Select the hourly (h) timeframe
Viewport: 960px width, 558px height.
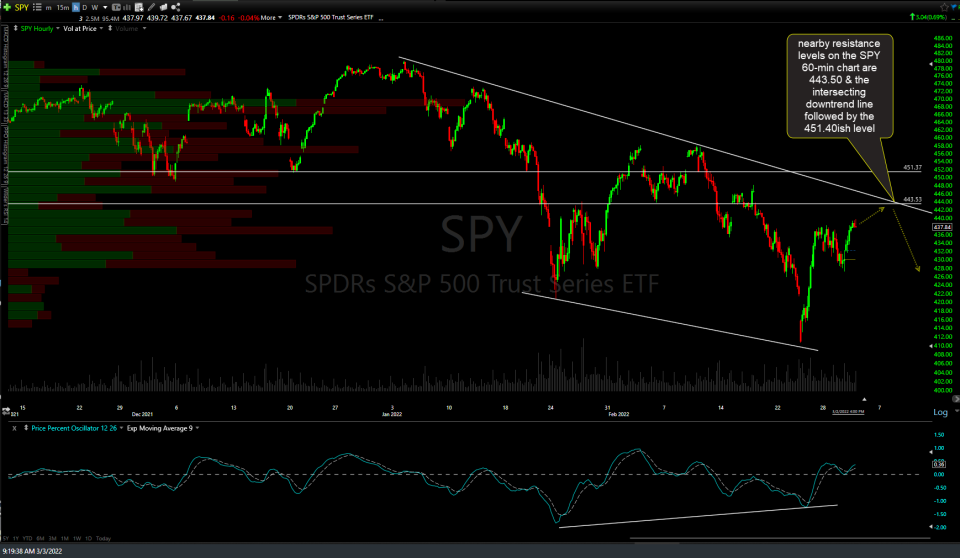pyautogui.click(x=76, y=7)
